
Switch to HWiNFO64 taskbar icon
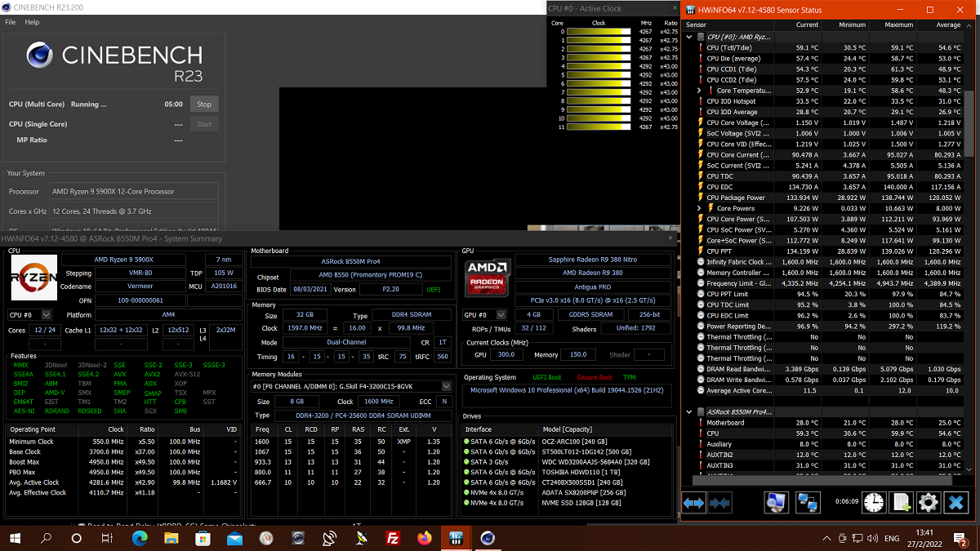click(x=457, y=538)
